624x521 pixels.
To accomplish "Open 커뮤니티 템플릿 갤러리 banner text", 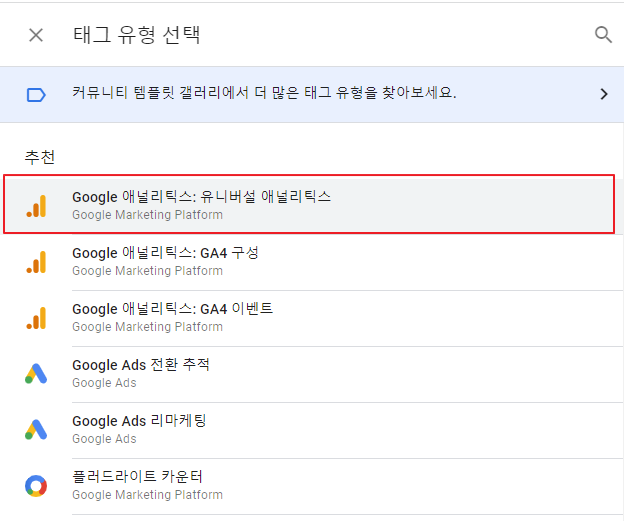I will (x=264, y=93).
